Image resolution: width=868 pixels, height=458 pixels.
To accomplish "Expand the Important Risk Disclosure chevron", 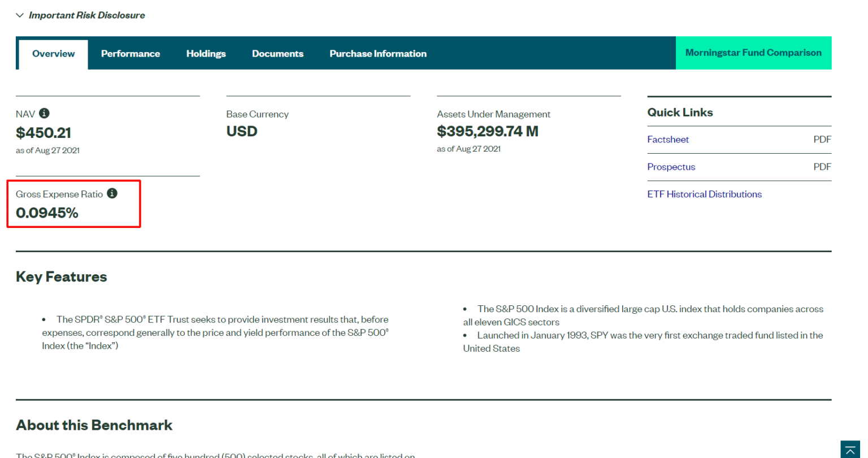I will click(x=20, y=15).
